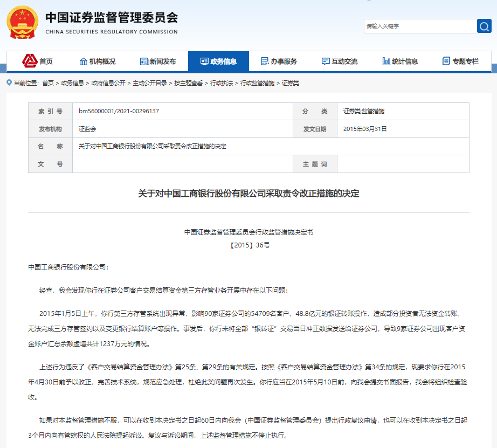This screenshot has height=448, width=497.
Task: Click the 新闻发布 newspaper icon
Action: (x=144, y=61)
